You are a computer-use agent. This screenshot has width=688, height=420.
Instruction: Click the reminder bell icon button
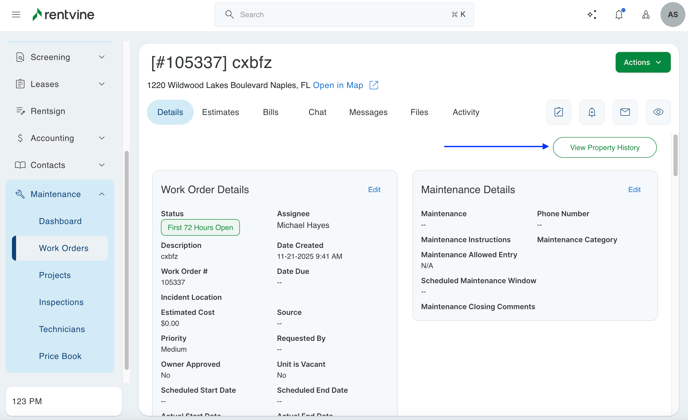(592, 112)
